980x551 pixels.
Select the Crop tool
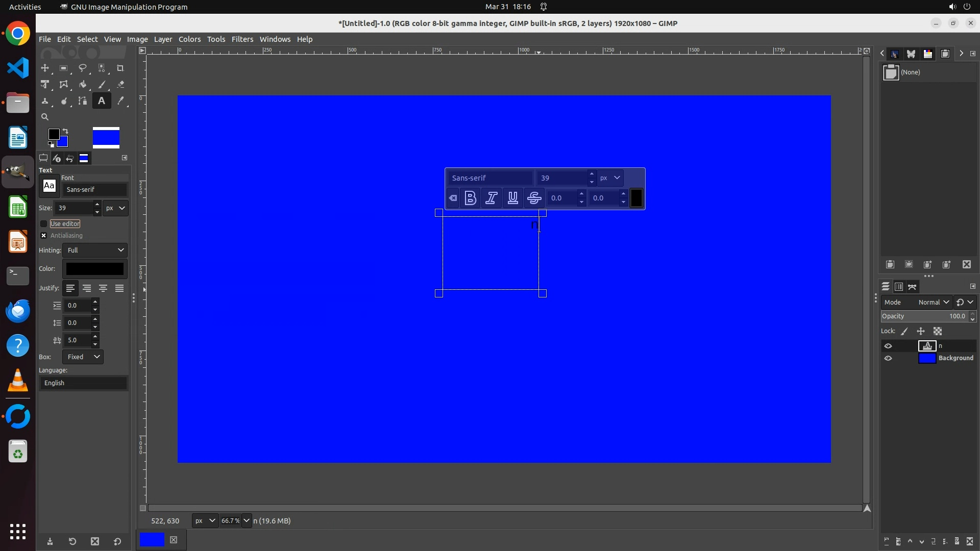120,68
